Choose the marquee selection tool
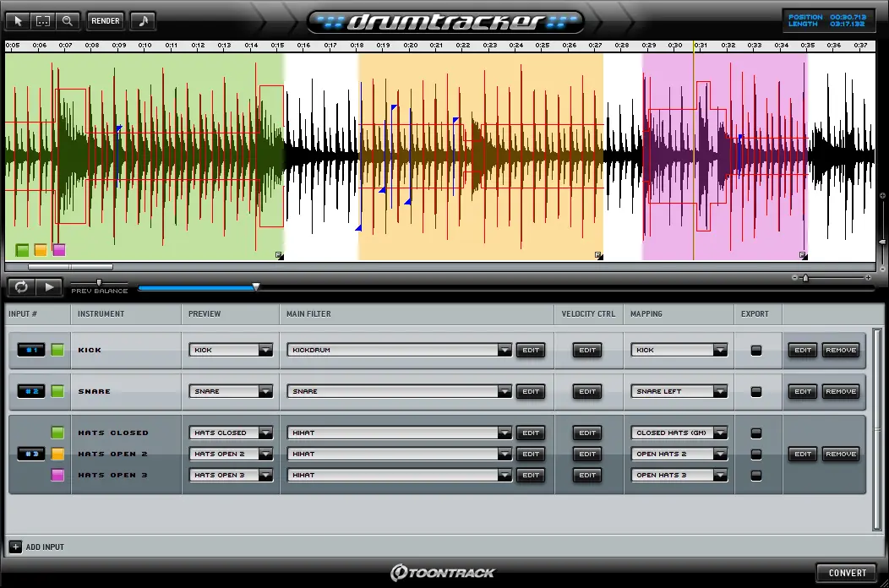The image size is (889, 588). (x=43, y=20)
